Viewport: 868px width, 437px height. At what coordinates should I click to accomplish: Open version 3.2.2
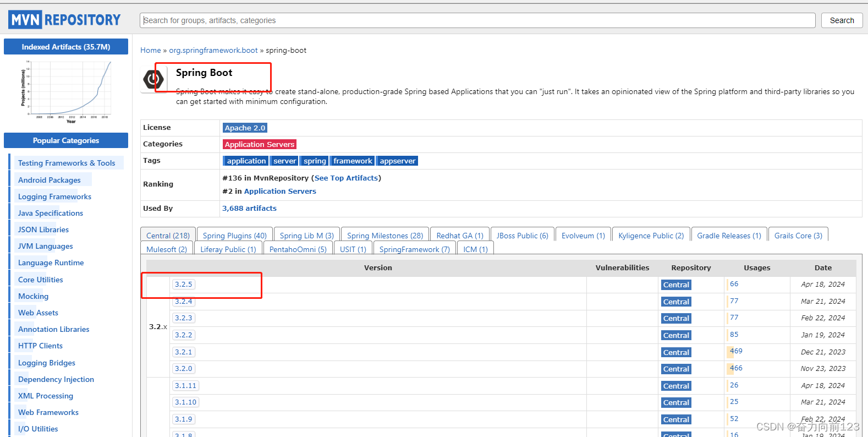(x=184, y=335)
